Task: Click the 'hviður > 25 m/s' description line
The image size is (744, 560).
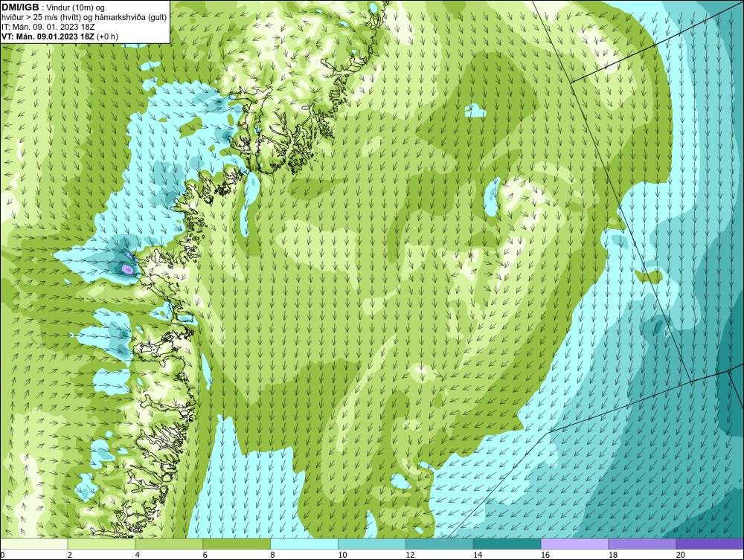Action: click(84, 17)
